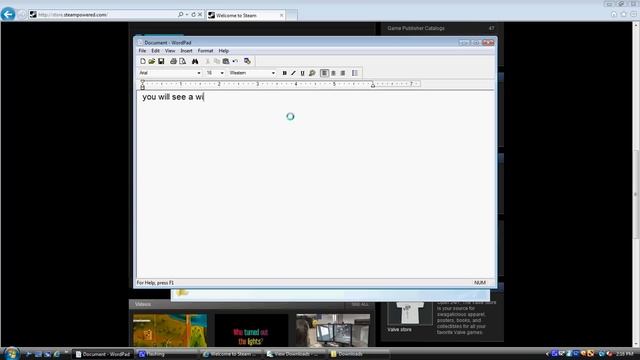Click the browser Home icon
Screen dimensions: 640x360
(x=614, y=14)
